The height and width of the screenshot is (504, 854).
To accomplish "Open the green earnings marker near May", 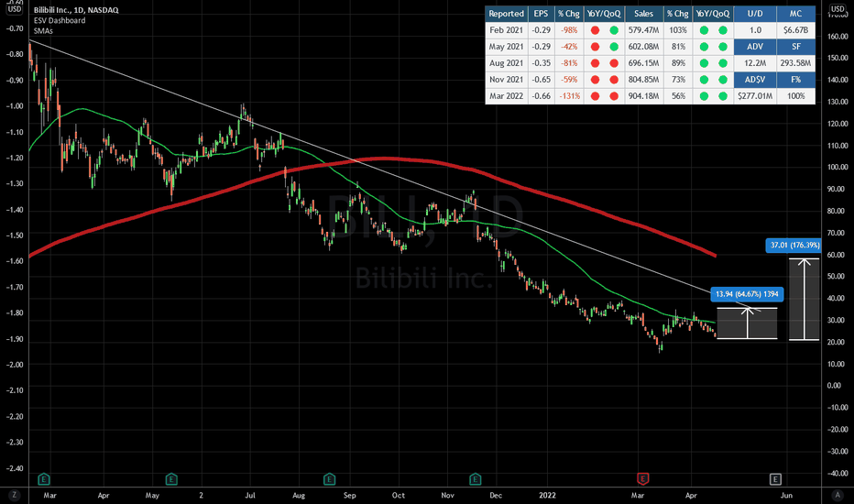I will click(171, 479).
